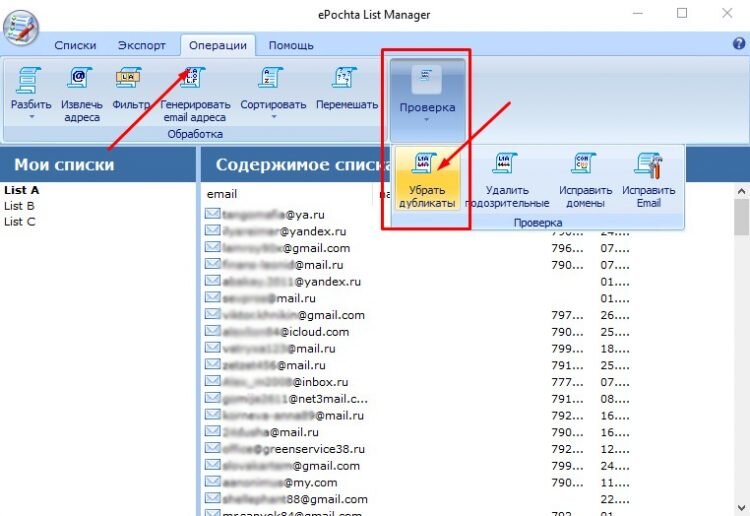Select envelope icon of the @inbox.ru row

tap(212, 381)
